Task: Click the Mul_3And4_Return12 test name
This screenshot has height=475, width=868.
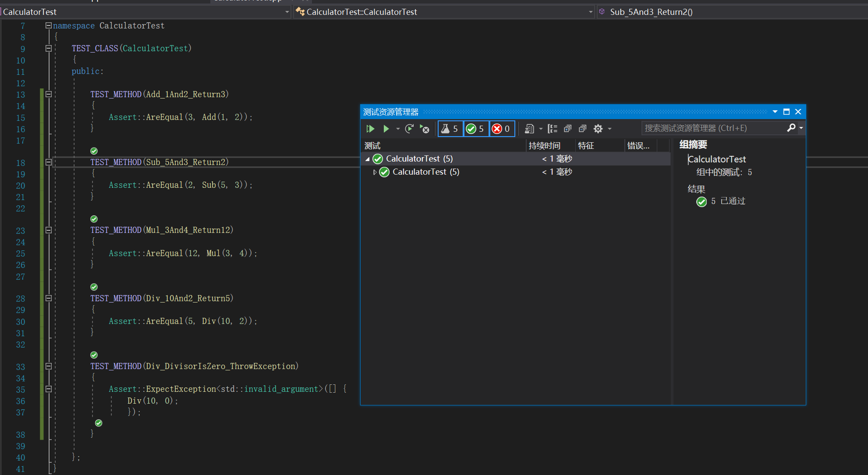Action: point(188,230)
